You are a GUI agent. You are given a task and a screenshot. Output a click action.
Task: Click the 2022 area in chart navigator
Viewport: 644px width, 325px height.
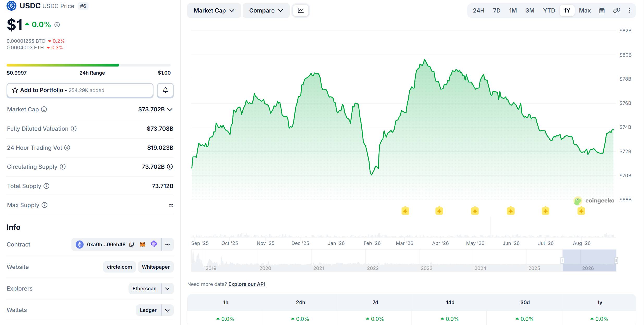click(x=373, y=268)
